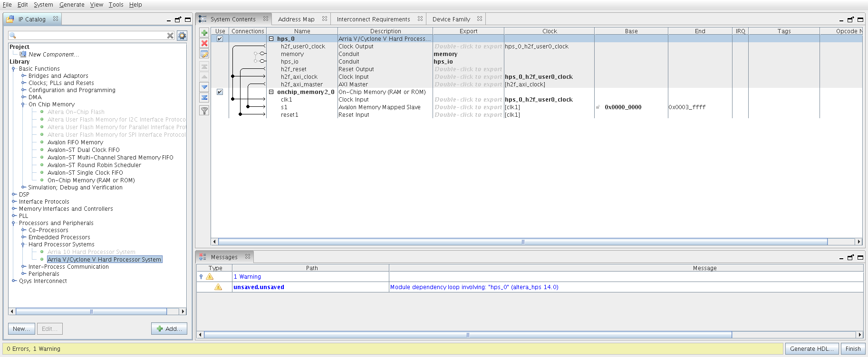The height and width of the screenshot is (357, 868).
Task: Maximize the Messages panel
Action: point(860,257)
